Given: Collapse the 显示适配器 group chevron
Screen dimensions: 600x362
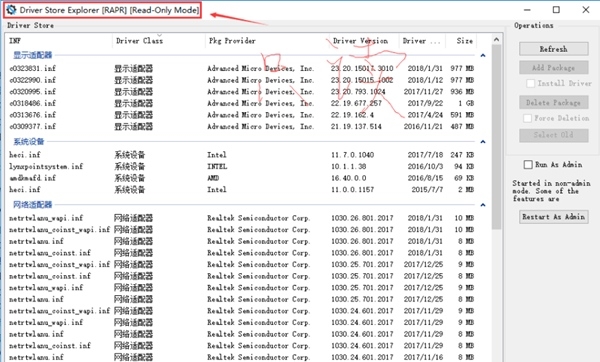Looking at the screenshot, I should point(483,55).
